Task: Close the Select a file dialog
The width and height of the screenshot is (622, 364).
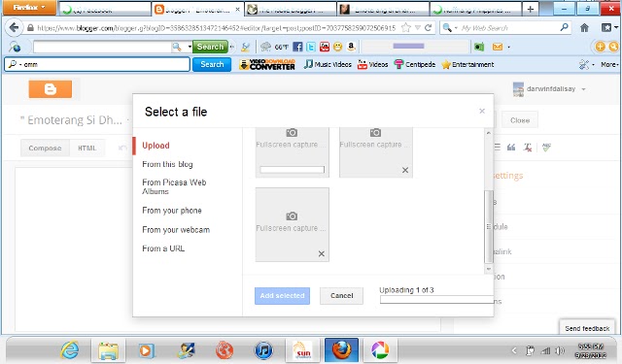Action: coord(482,111)
